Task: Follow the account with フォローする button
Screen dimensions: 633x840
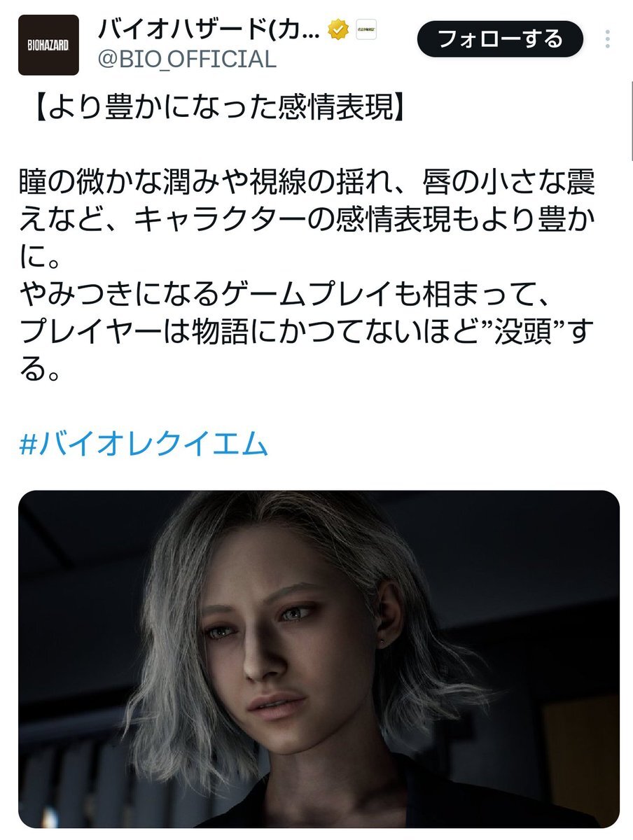Action: tap(500, 39)
